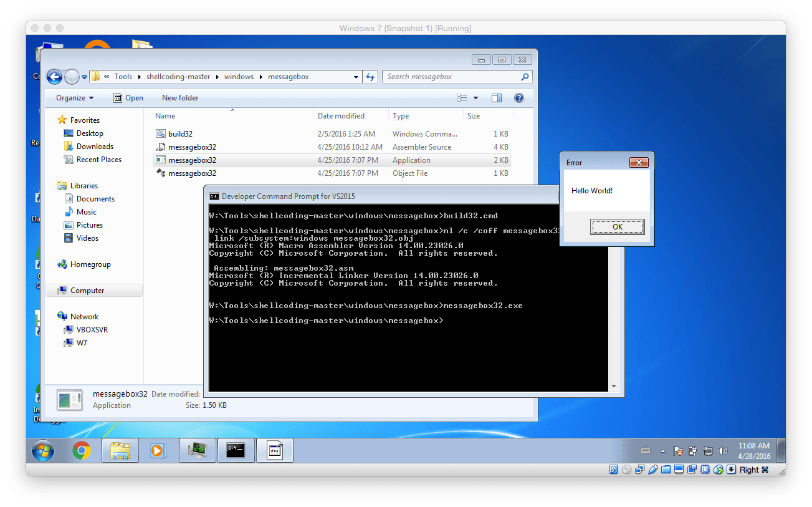812x507 pixels.
Task: Click the Command Prompt title bar icon
Action: [214, 196]
